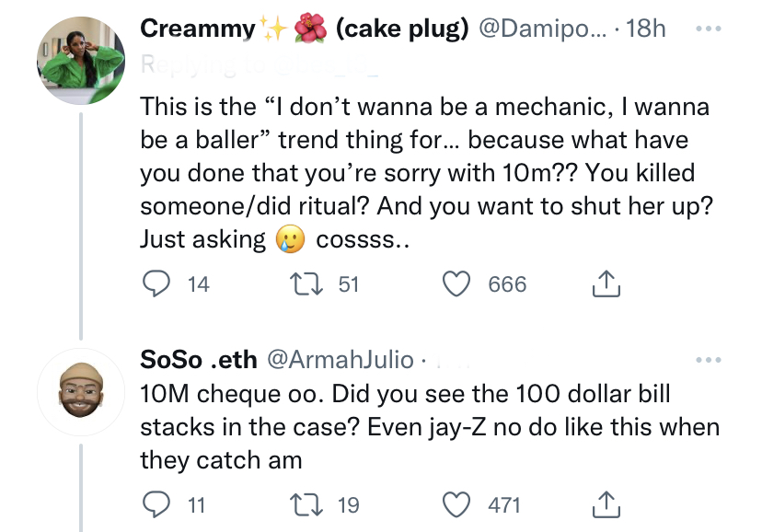This screenshot has height=532, width=762.
Task: Open more options on SoSo .eth's tweet
Action: point(707,359)
